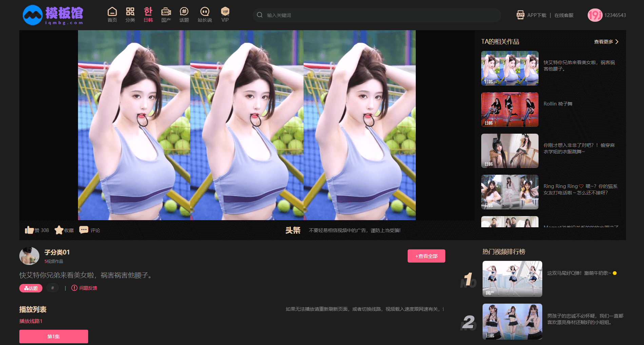Switch to the 日韩 navigation tab

148,15
